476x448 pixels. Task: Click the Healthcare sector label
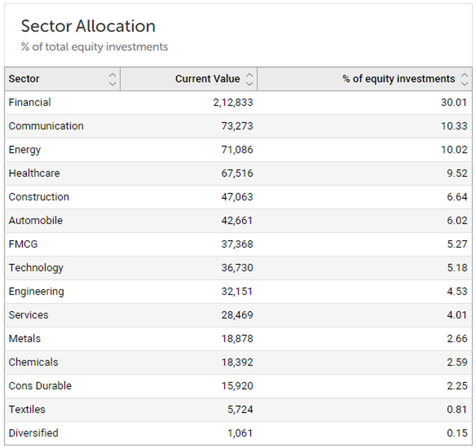pos(34,173)
